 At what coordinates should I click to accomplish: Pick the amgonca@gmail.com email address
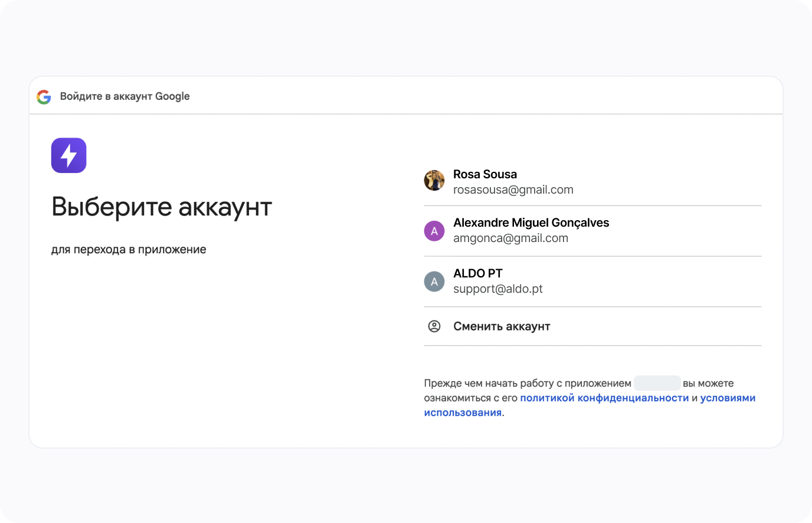510,238
